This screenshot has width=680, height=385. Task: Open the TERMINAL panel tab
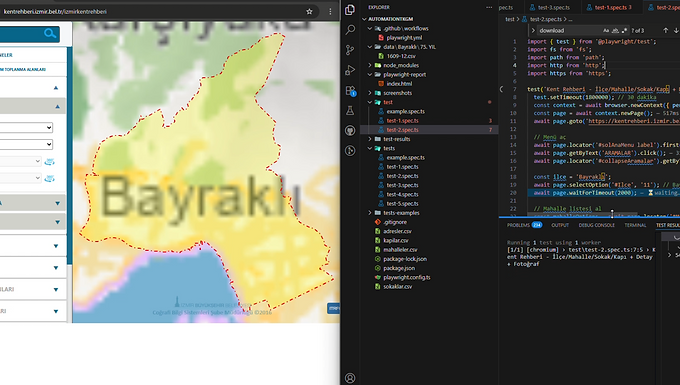[635, 225]
